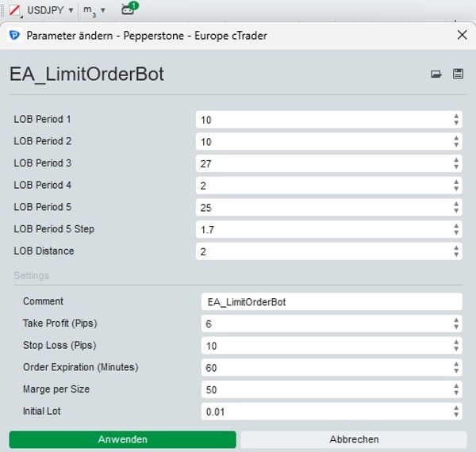
Task: Decrease Initial Lot with down arrow
Action: click(x=456, y=415)
